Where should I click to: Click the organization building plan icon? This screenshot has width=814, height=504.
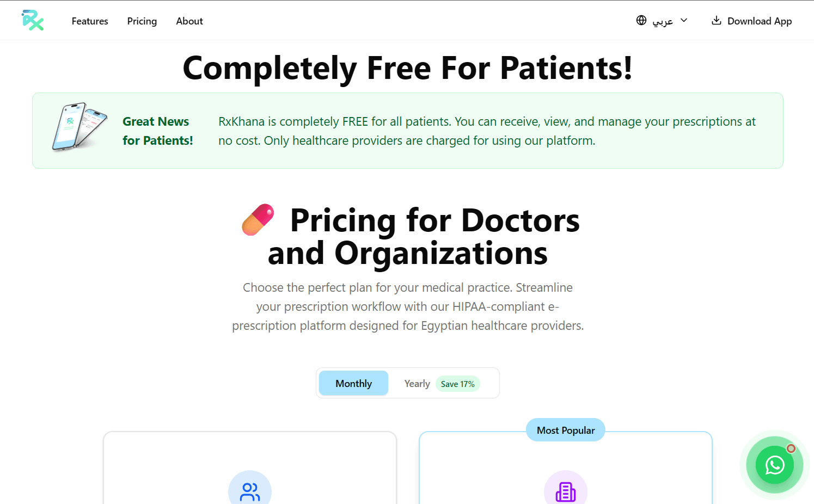pyautogui.click(x=566, y=491)
